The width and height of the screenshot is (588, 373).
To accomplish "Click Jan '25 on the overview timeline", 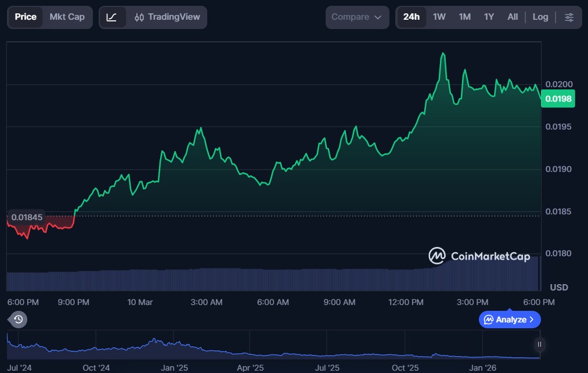I will (x=174, y=368).
